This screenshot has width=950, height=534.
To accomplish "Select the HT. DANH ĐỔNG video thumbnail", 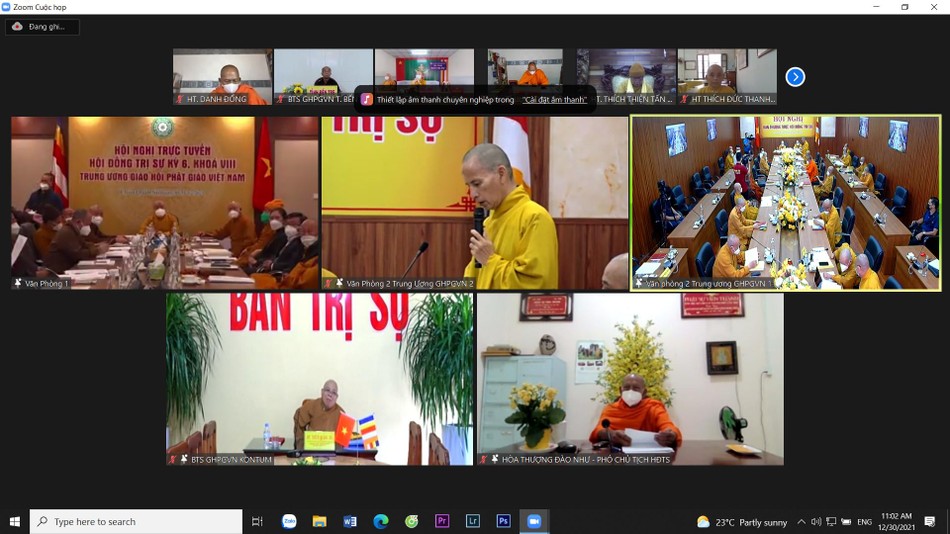I will click(x=222, y=75).
